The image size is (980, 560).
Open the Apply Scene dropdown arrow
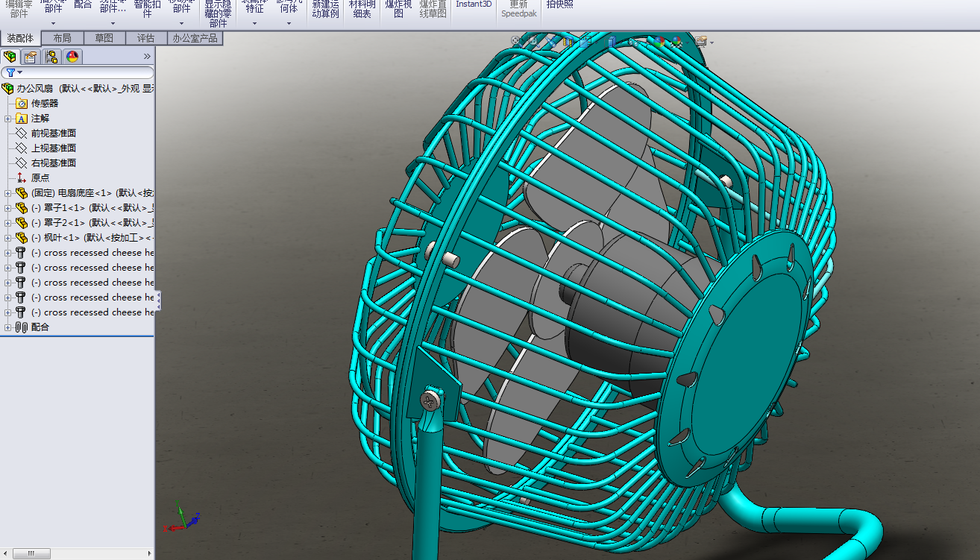tap(688, 43)
